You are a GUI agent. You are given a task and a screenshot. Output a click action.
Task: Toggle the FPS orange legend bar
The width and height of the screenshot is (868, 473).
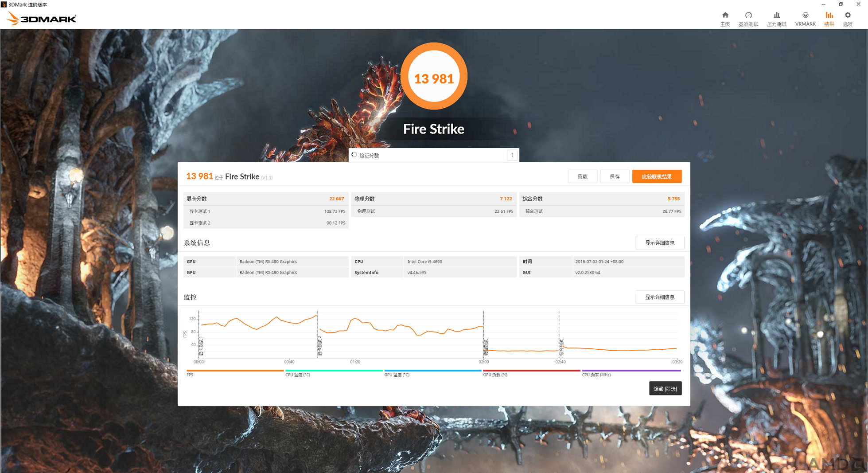(x=235, y=370)
